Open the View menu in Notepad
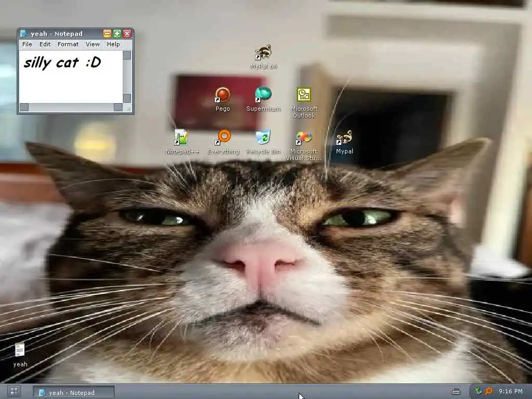The image size is (532, 399). click(92, 44)
